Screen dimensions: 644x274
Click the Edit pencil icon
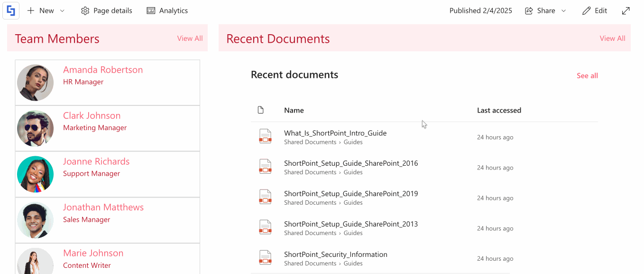click(587, 10)
